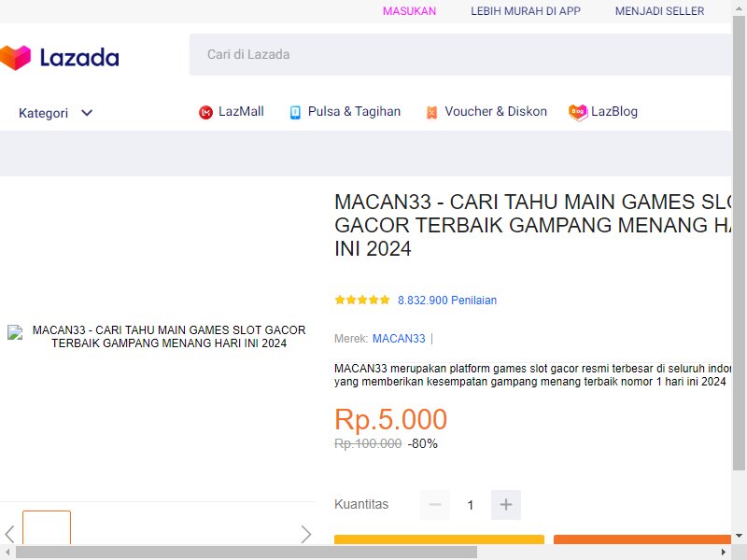Open LazMall via its red icon

[206, 112]
